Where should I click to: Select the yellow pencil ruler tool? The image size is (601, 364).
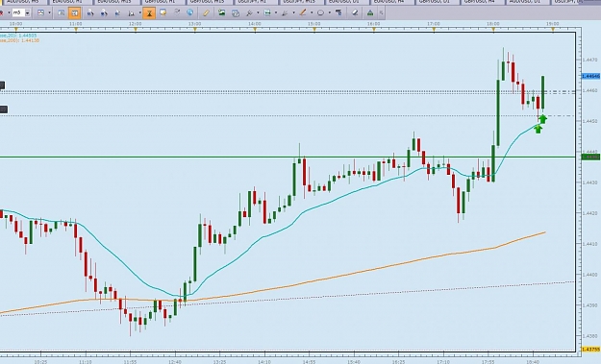click(206, 13)
